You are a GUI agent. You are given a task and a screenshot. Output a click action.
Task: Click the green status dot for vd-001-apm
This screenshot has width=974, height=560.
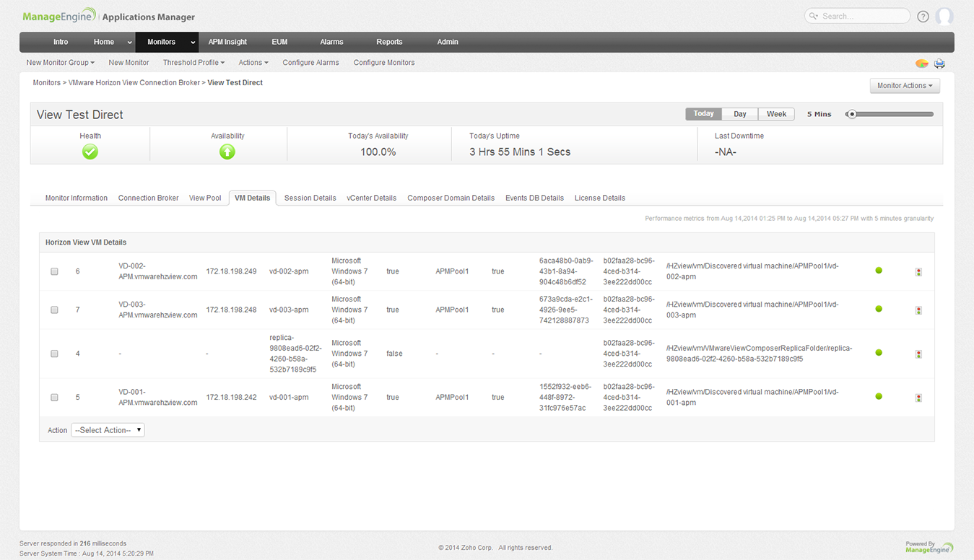tap(879, 396)
